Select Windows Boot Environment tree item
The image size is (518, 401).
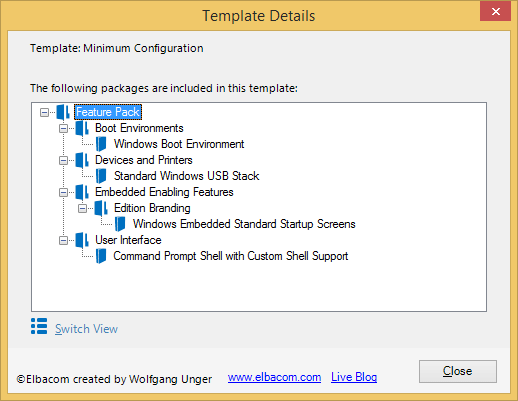click(179, 144)
